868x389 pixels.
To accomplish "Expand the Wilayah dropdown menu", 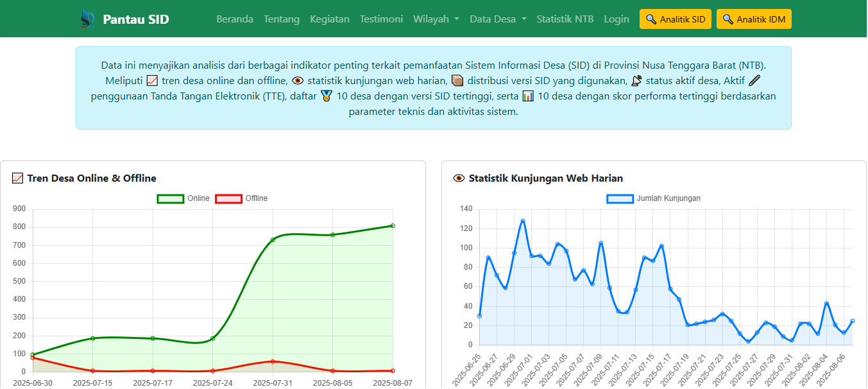I will (436, 19).
